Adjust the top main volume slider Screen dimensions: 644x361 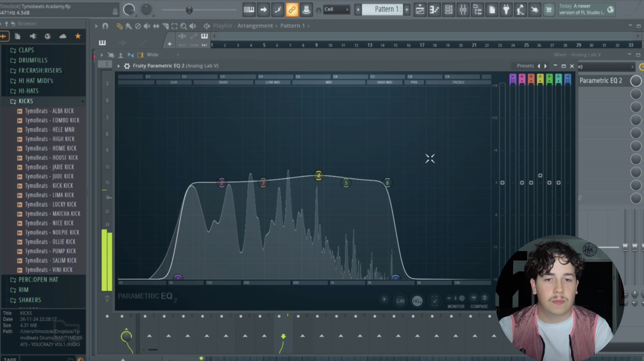click(189, 10)
